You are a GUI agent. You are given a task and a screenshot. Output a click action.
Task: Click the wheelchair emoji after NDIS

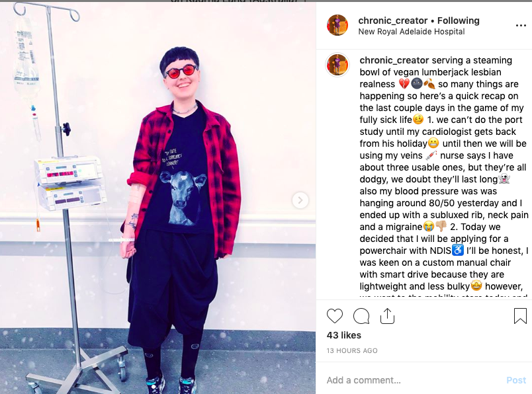coord(458,251)
